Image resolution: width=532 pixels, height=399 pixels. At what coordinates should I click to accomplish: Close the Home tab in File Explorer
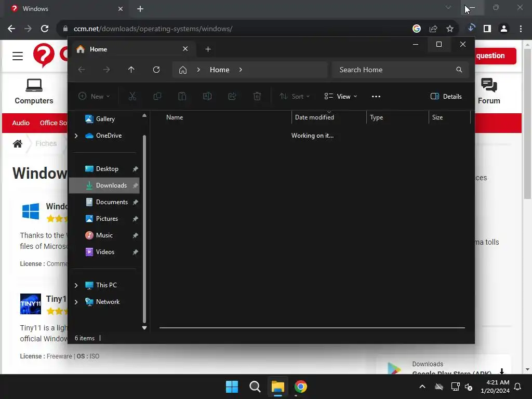click(x=185, y=49)
